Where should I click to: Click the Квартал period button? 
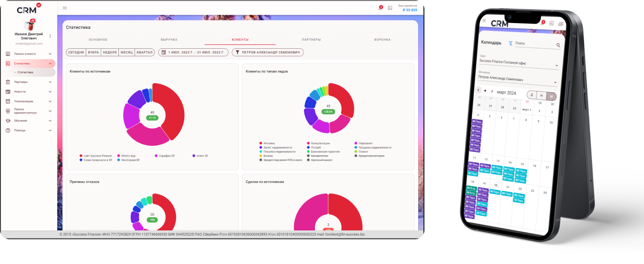(x=144, y=53)
